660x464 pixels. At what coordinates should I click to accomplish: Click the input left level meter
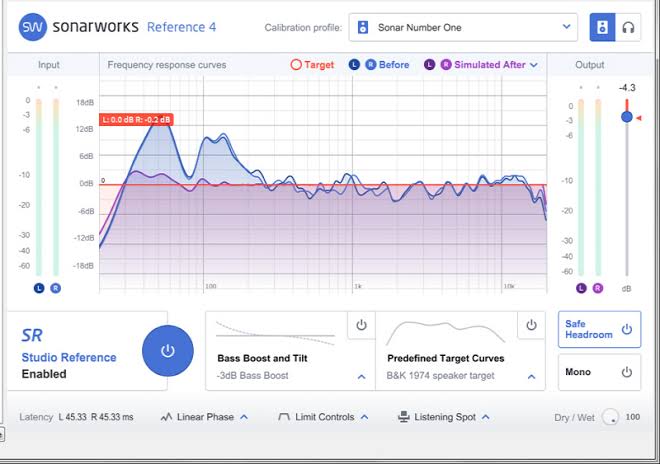[39, 187]
